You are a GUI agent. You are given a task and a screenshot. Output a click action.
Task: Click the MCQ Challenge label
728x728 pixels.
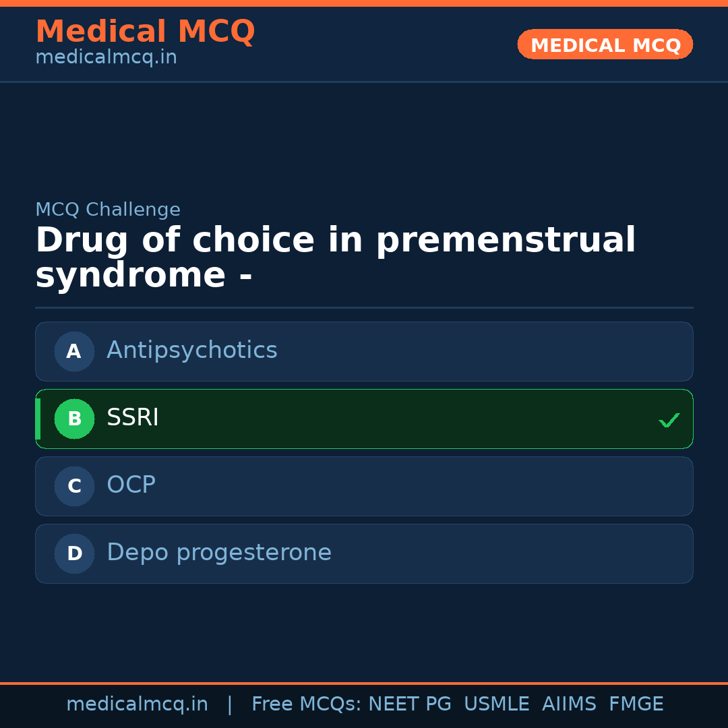tap(108, 210)
